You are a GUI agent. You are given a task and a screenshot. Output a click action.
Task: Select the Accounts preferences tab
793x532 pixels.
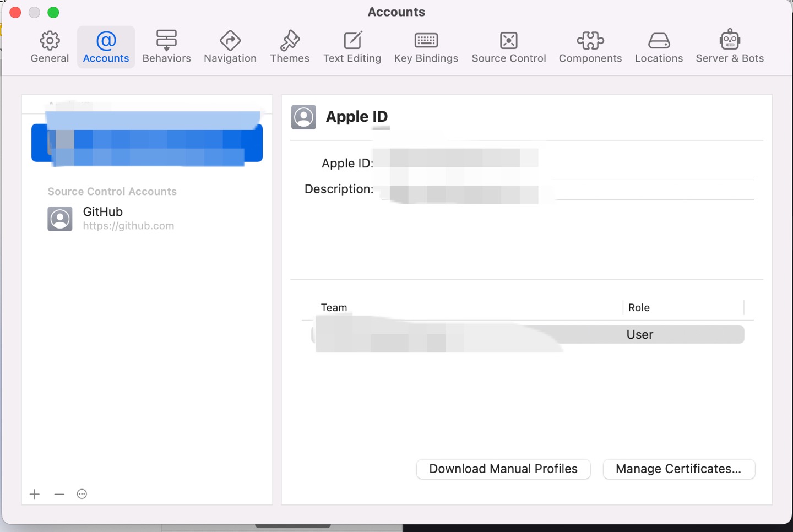(x=106, y=47)
